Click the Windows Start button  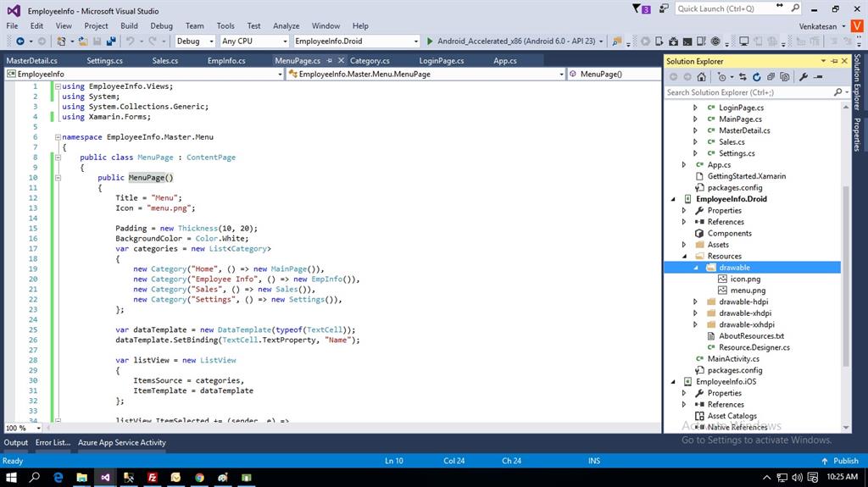tap(11, 477)
